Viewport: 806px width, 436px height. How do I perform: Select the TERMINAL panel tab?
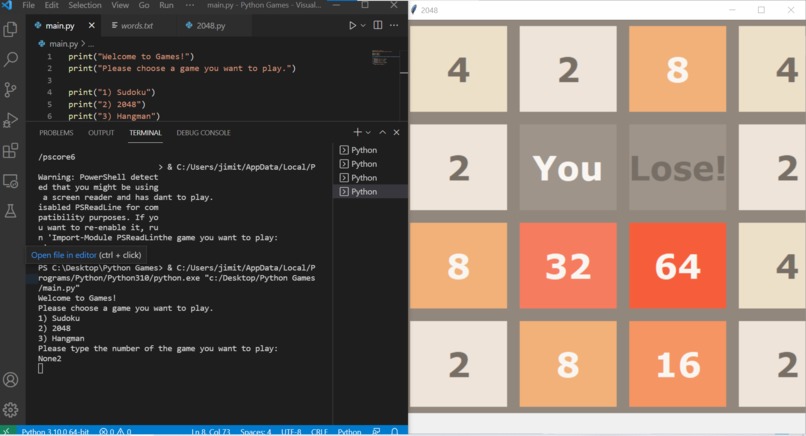[x=145, y=133]
